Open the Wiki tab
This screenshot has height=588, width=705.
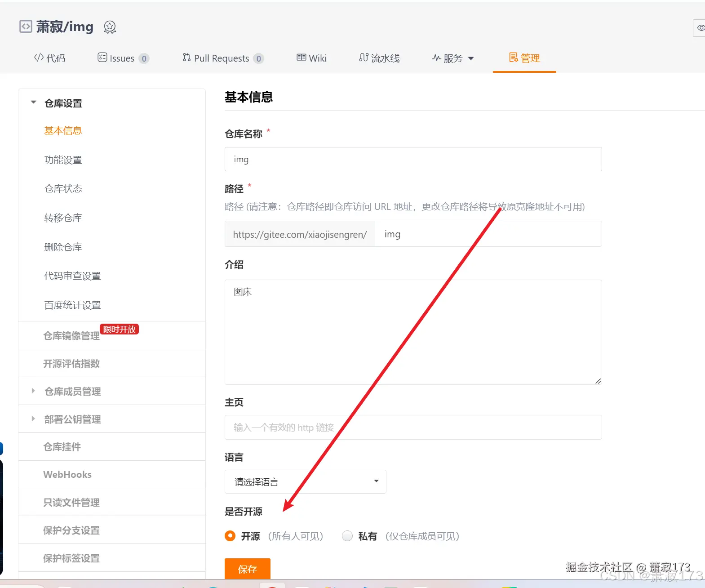[311, 58]
